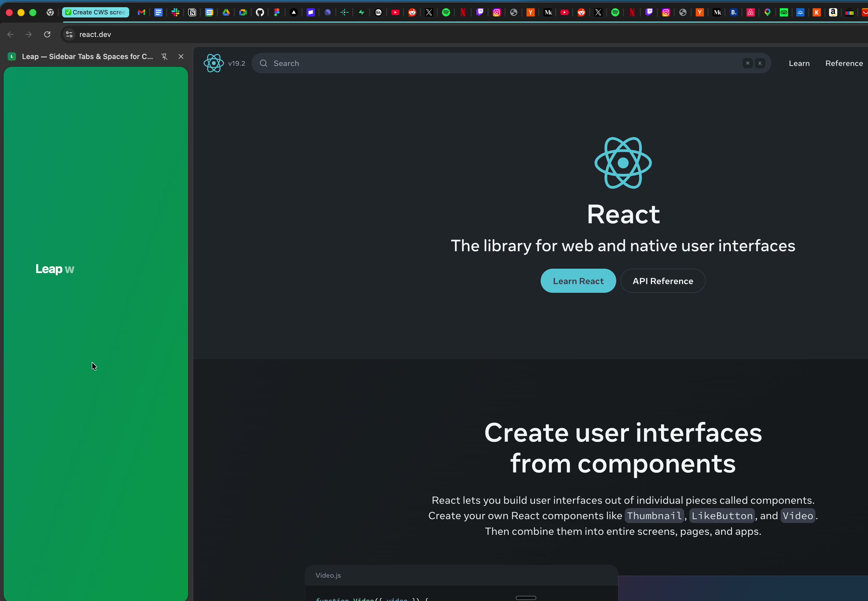Close the Leap side panel

coord(181,57)
